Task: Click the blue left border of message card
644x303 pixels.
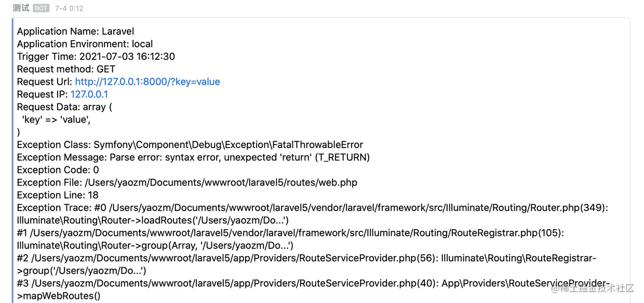Action: [13, 161]
